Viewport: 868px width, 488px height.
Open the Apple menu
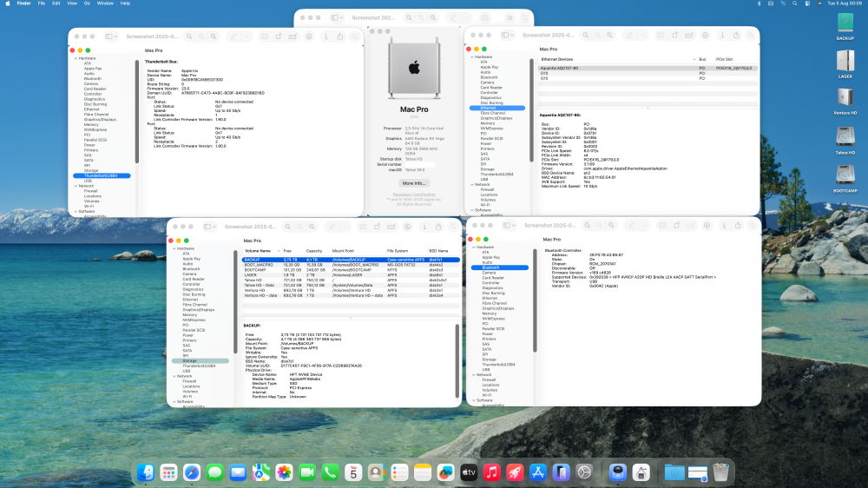click(8, 3)
